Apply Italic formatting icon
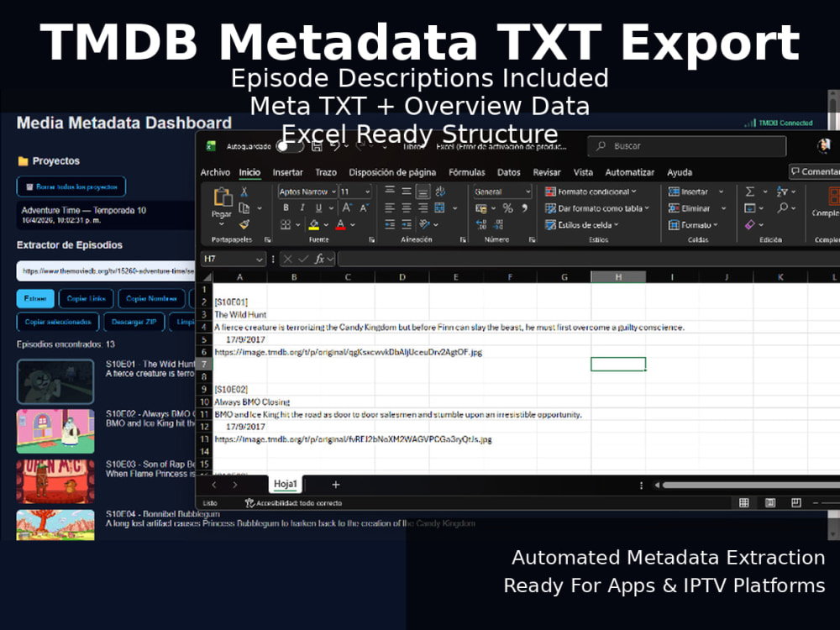This screenshot has width=840, height=630. pyautogui.click(x=302, y=207)
